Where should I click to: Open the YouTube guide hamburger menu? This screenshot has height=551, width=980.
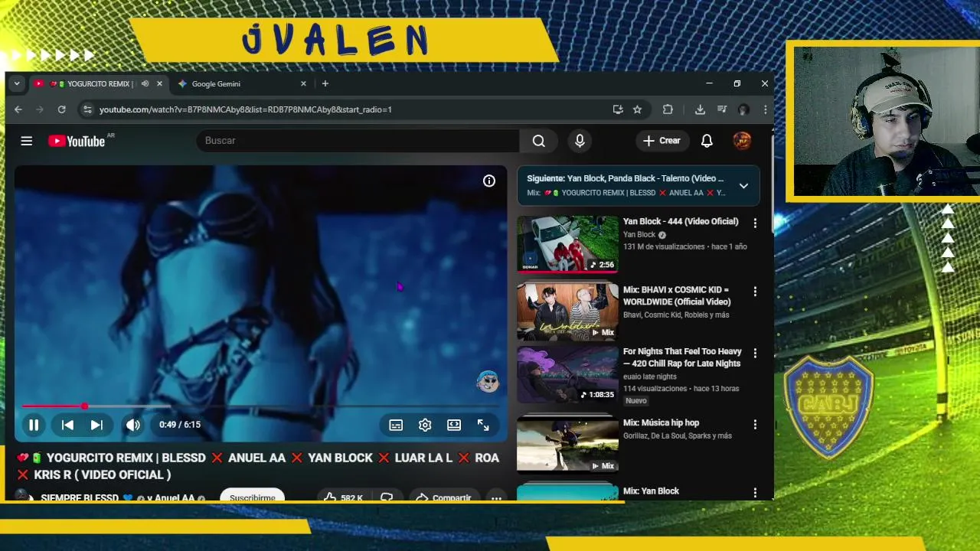(x=27, y=141)
